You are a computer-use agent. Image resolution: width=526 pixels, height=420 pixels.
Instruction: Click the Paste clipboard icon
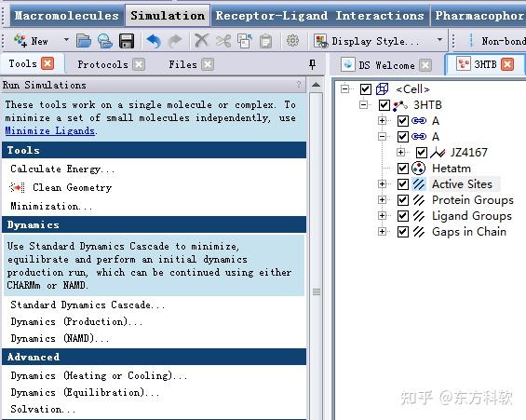tap(266, 41)
